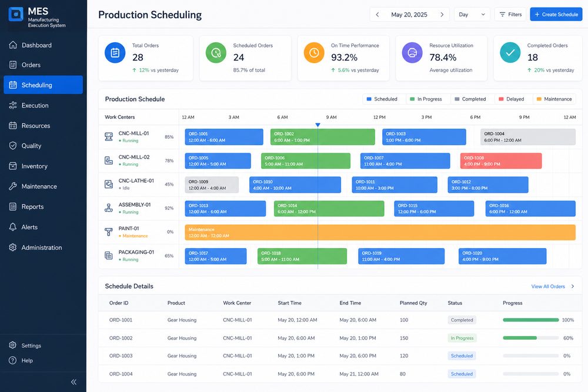Toggle the Delayed legend filter
The width and height of the screenshot is (588, 392).
(511, 99)
